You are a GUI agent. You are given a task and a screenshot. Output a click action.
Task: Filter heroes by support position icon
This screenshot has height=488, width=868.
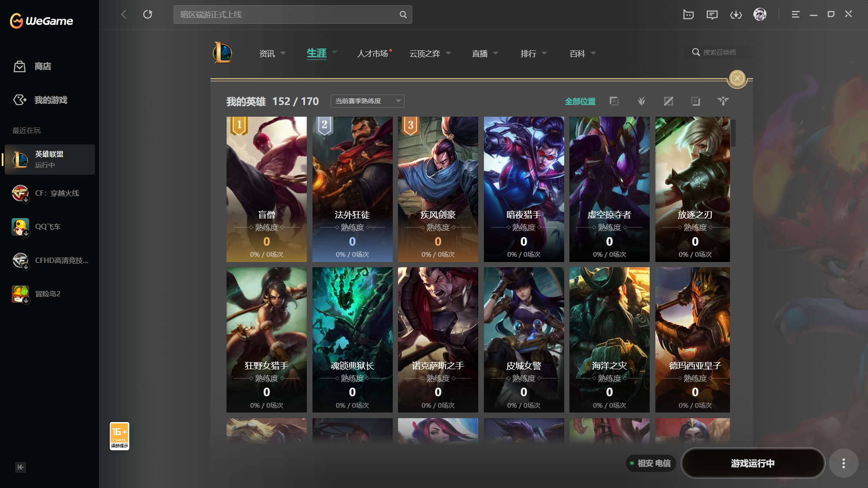[x=723, y=101]
